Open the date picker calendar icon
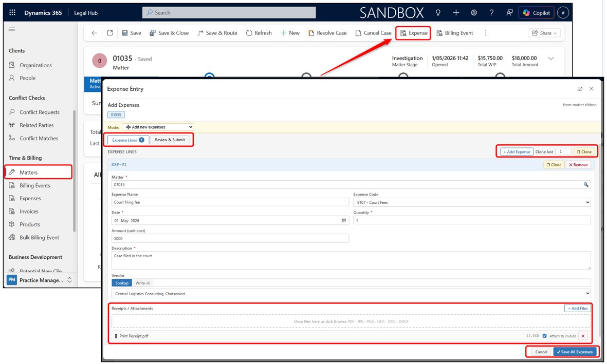607x364 pixels. click(344, 220)
